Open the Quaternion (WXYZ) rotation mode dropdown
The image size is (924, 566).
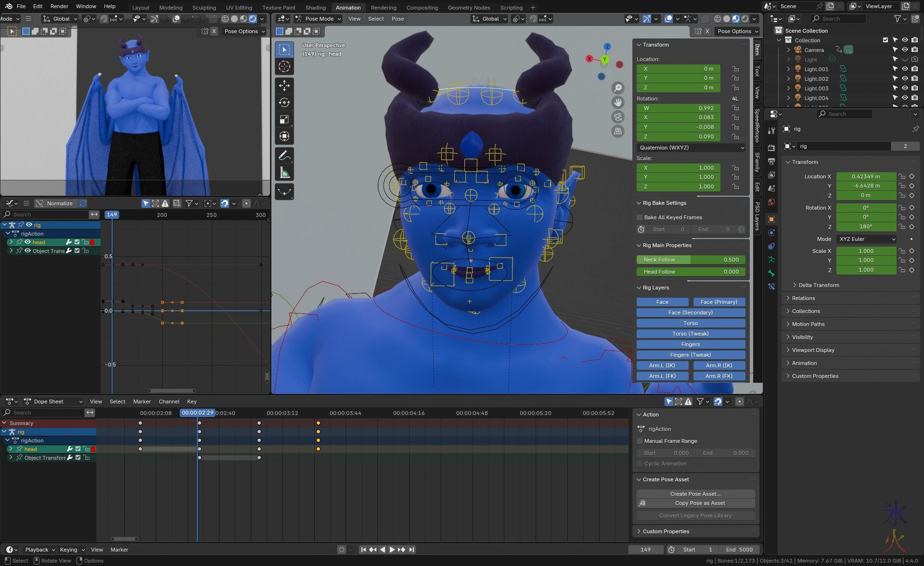coord(691,148)
